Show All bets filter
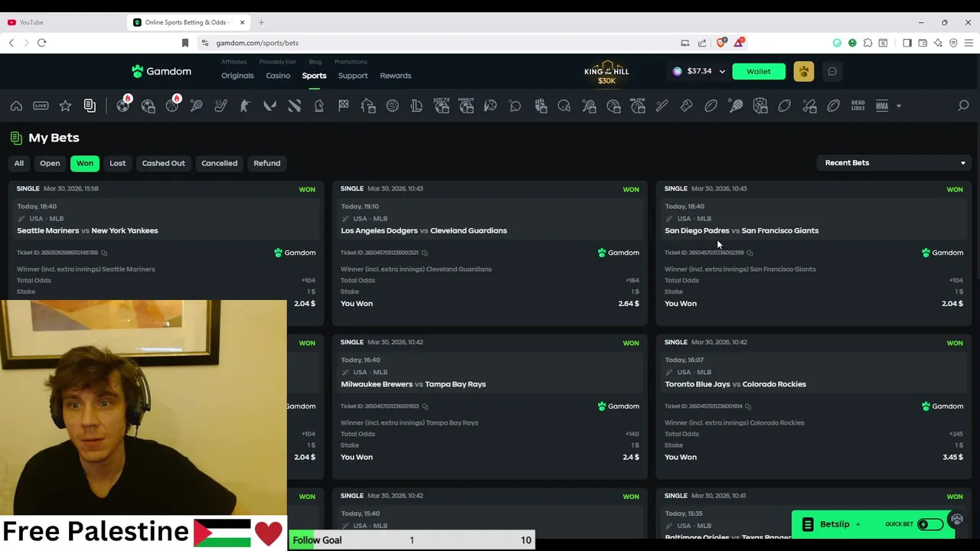Screen dimensions: 980x551 [x=19, y=163]
